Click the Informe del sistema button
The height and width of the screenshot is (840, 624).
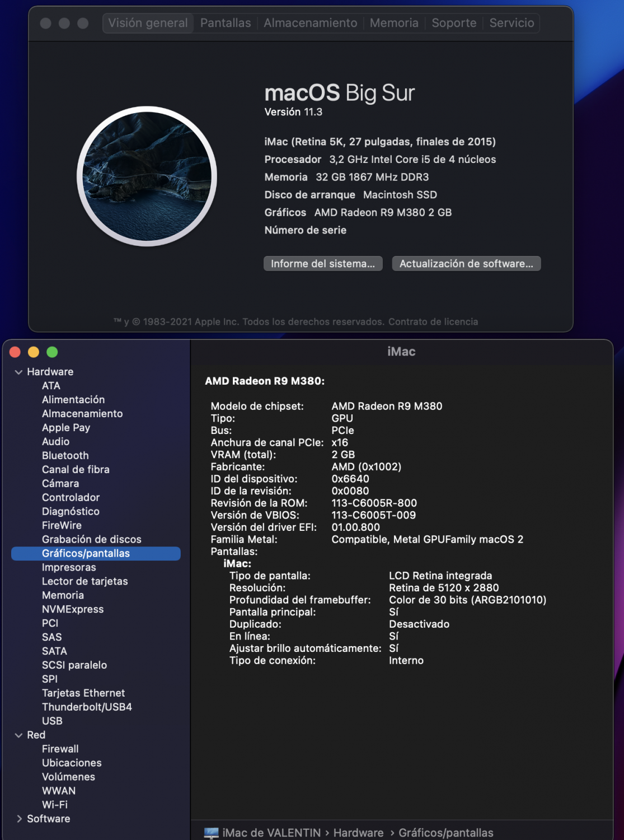(x=323, y=264)
